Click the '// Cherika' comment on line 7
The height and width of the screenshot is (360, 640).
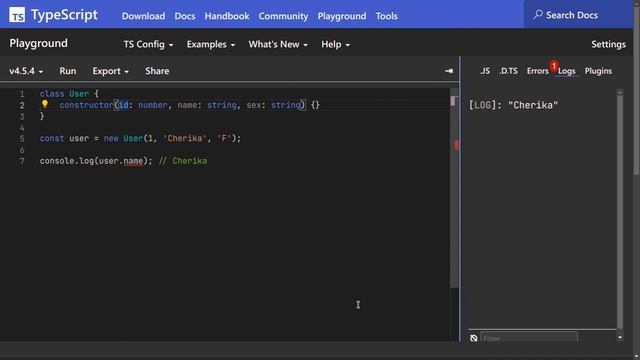click(x=183, y=161)
